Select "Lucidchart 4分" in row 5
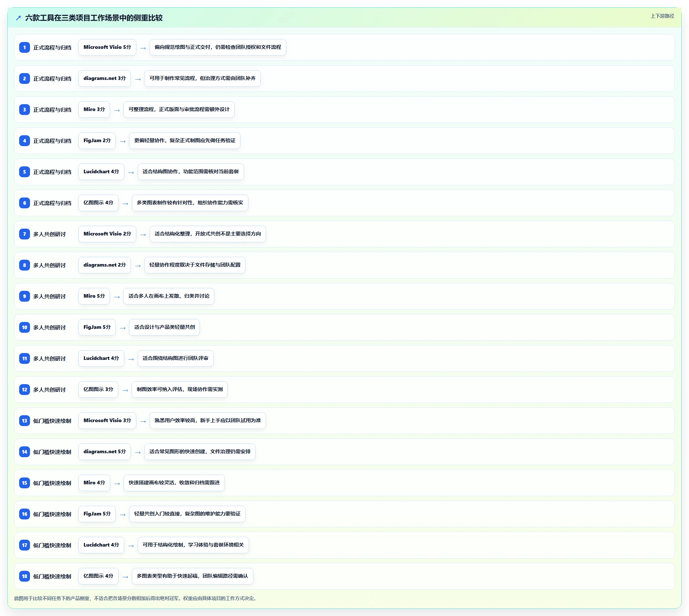Image resolution: width=689 pixels, height=616 pixels. click(101, 172)
